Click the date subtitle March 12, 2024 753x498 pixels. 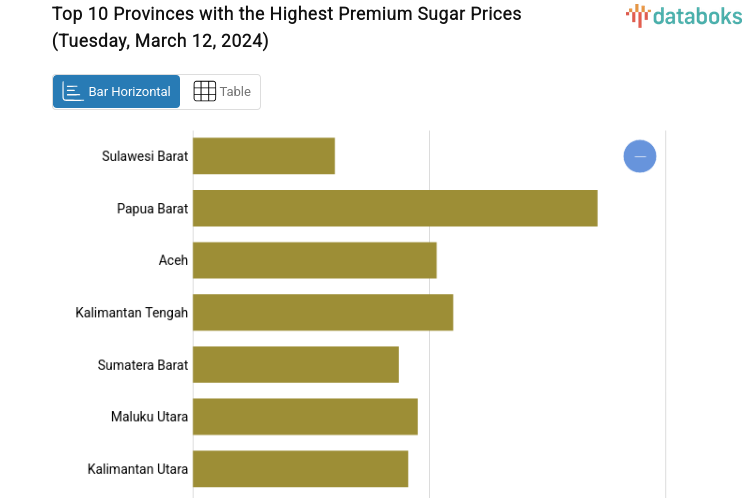pyautogui.click(x=160, y=42)
